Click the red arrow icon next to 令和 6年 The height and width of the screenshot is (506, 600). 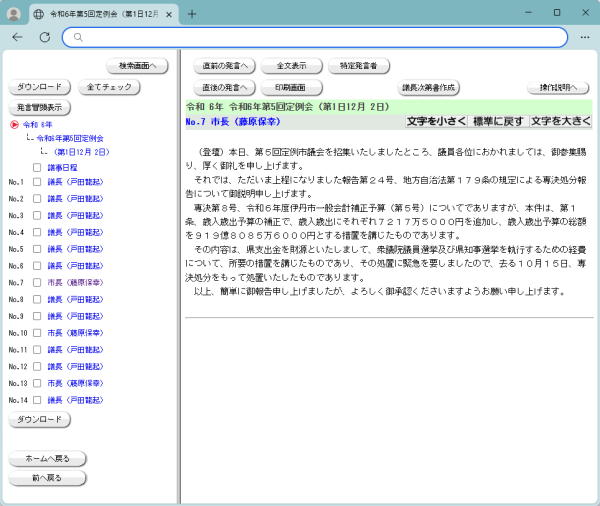pos(14,124)
